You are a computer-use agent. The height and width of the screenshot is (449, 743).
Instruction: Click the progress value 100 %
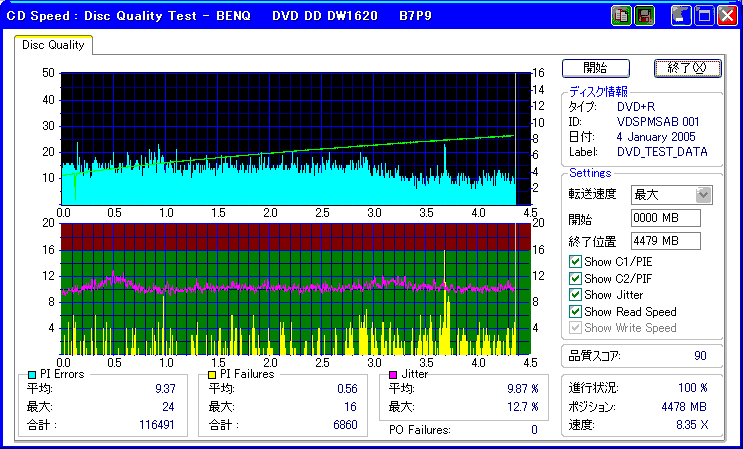(693, 388)
